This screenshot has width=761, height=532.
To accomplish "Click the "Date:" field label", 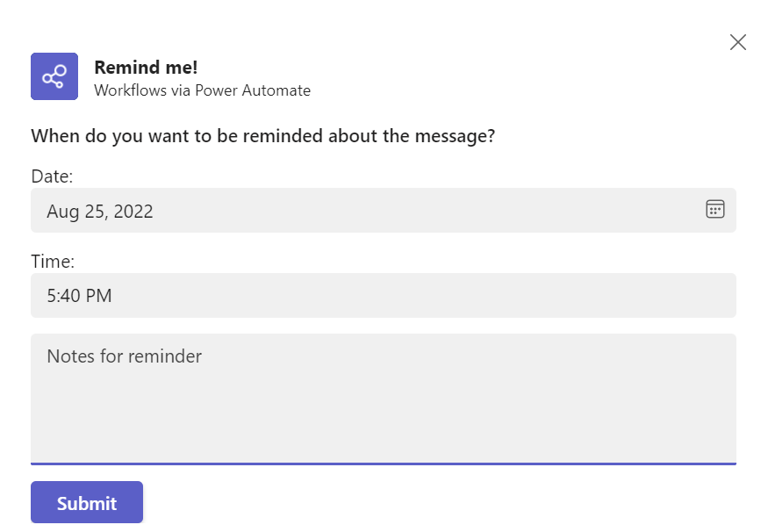I will click(52, 176).
